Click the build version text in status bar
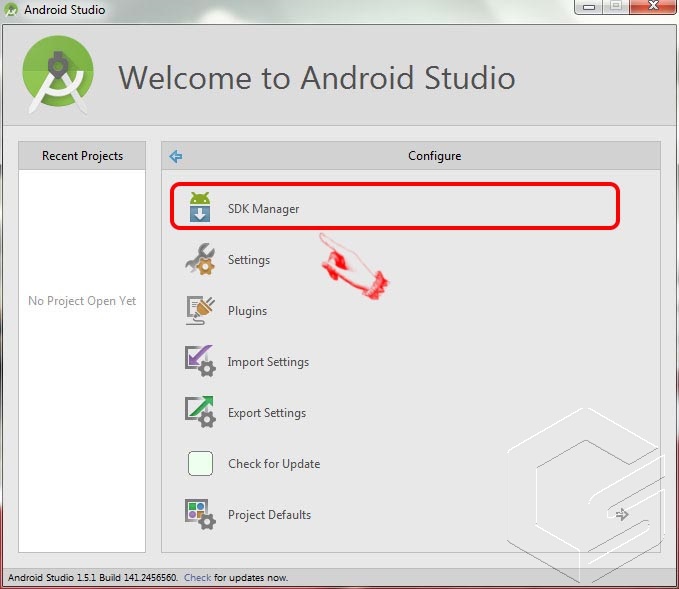The image size is (679, 589). pos(93,577)
